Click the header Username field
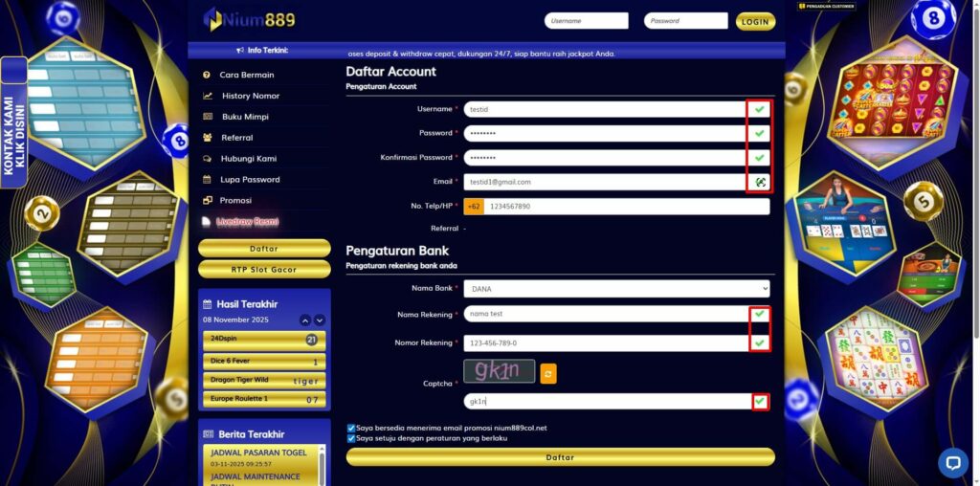 click(587, 21)
